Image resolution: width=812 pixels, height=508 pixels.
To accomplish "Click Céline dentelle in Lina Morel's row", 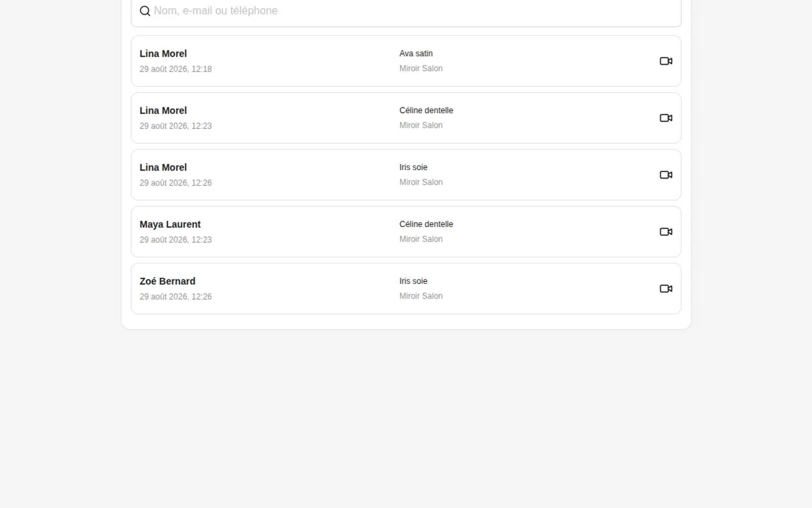I will [x=426, y=110].
